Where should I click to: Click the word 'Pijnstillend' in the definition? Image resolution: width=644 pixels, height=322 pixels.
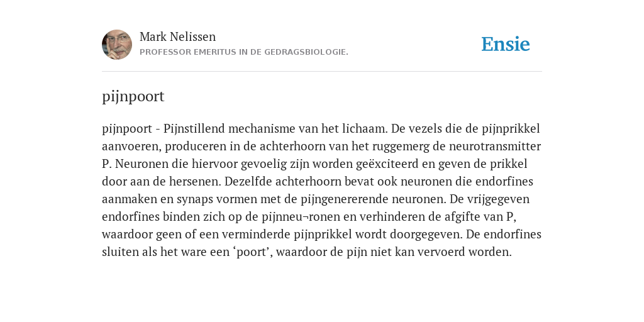tap(194, 129)
